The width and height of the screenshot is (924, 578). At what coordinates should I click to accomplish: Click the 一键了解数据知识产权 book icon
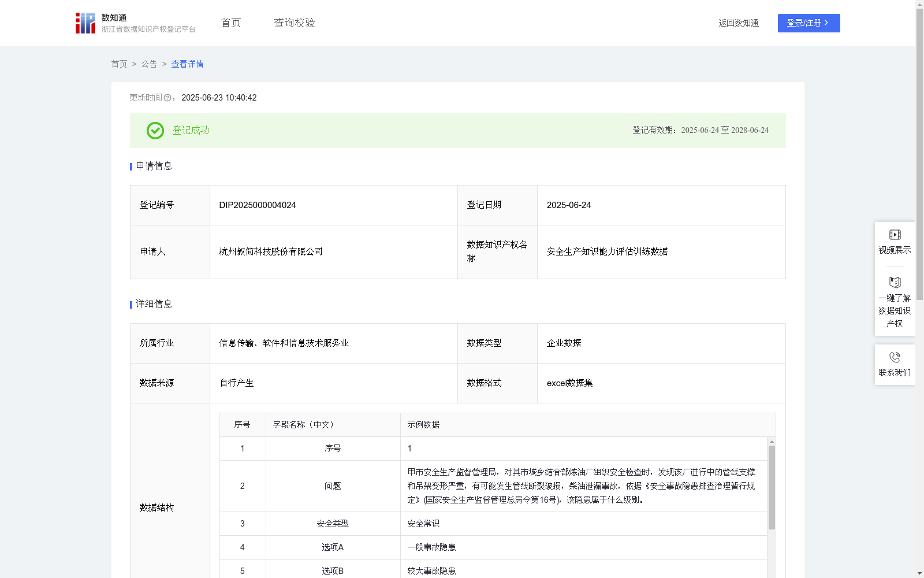[895, 282]
